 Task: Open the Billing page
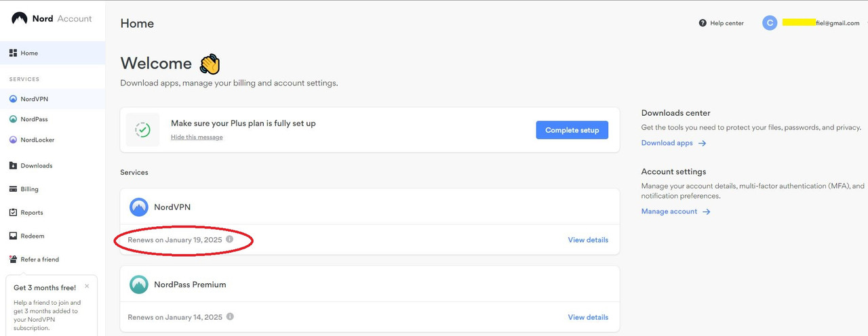point(29,189)
